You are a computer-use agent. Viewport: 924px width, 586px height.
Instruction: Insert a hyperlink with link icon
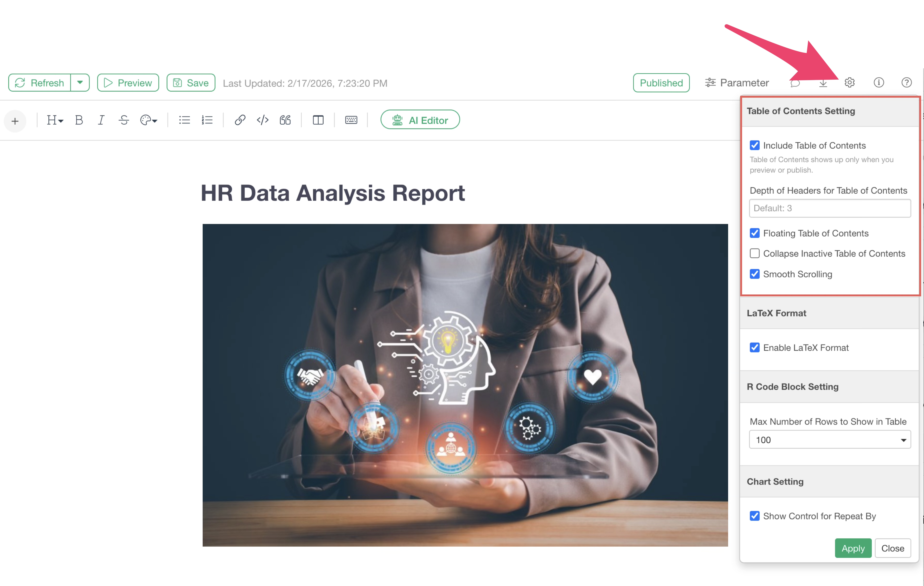(x=240, y=120)
